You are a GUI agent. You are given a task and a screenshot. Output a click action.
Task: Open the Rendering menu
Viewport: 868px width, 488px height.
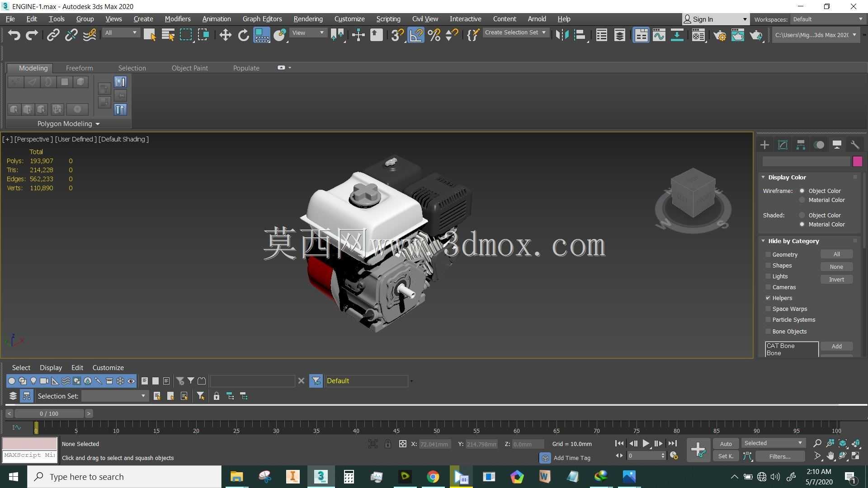coord(308,19)
